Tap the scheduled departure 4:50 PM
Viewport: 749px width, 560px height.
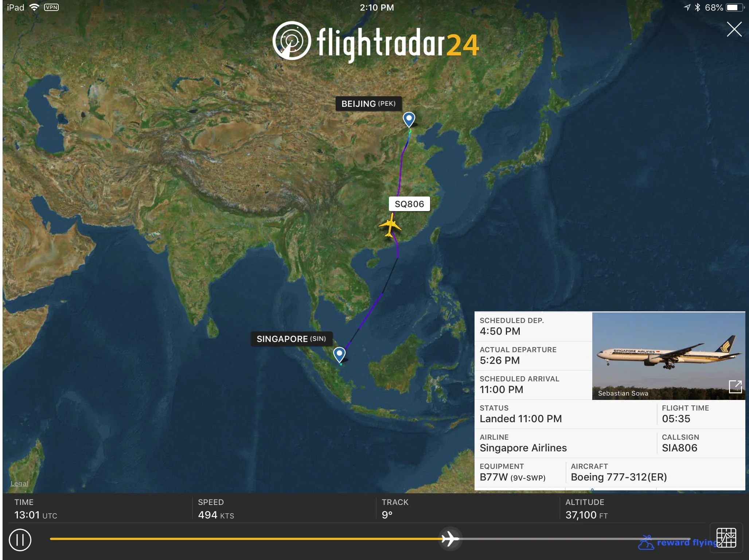click(500, 331)
